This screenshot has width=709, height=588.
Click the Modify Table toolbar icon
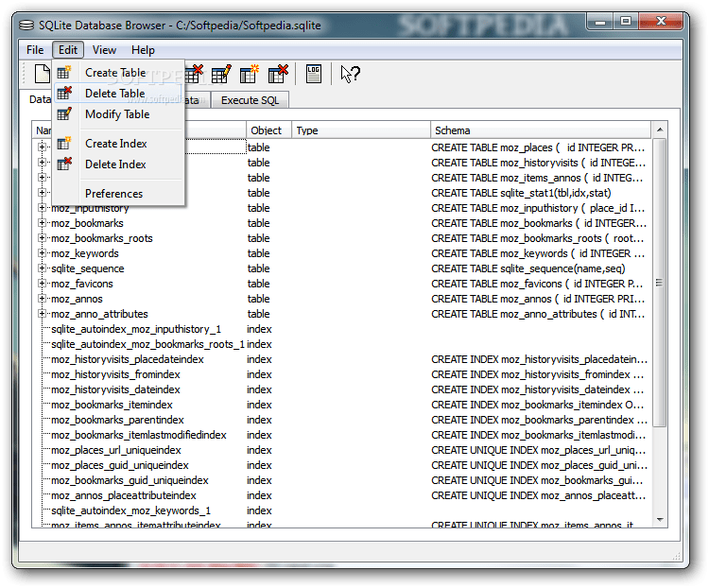point(221,74)
